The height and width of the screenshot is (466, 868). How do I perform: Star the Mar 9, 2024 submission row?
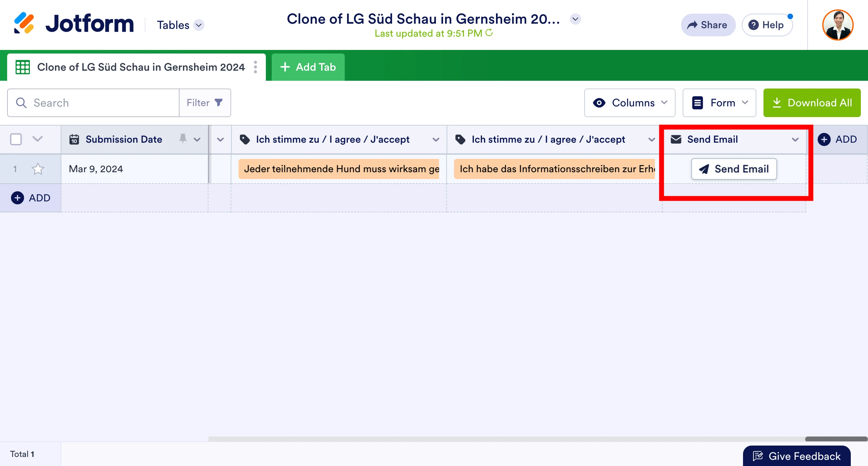[x=38, y=169]
